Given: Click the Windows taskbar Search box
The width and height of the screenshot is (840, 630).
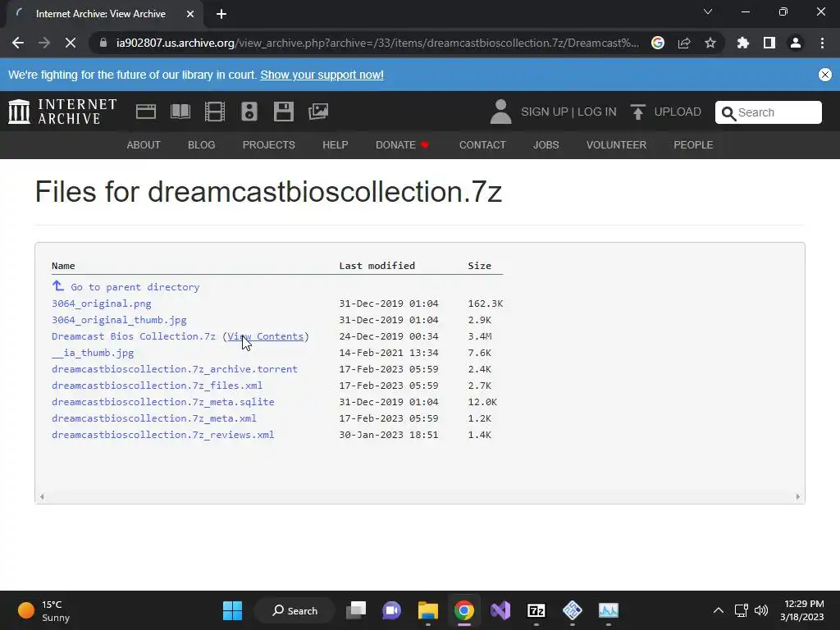Looking at the screenshot, I should (294, 610).
